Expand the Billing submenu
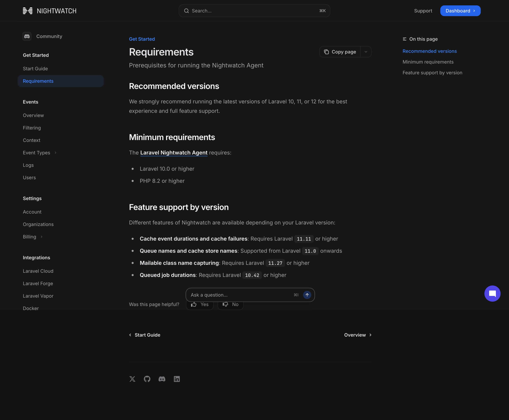The width and height of the screenshot is (509, 420). (x=41, y=237)
